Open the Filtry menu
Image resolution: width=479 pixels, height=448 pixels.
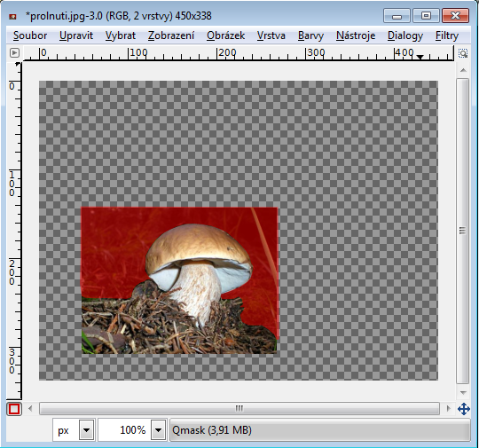click(447, 35)
